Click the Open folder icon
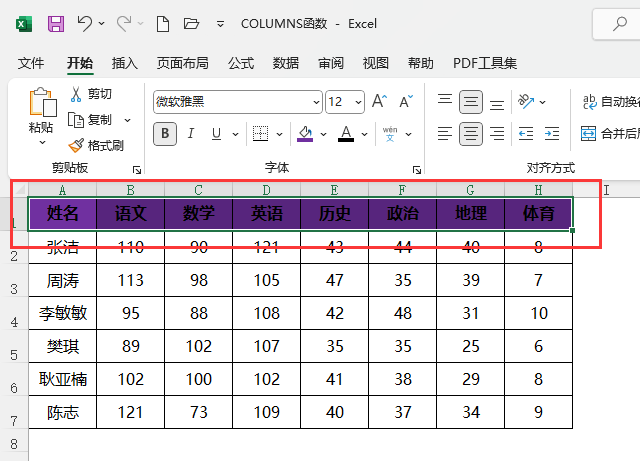Screen dimensions: 640x461 pos(191,24)
